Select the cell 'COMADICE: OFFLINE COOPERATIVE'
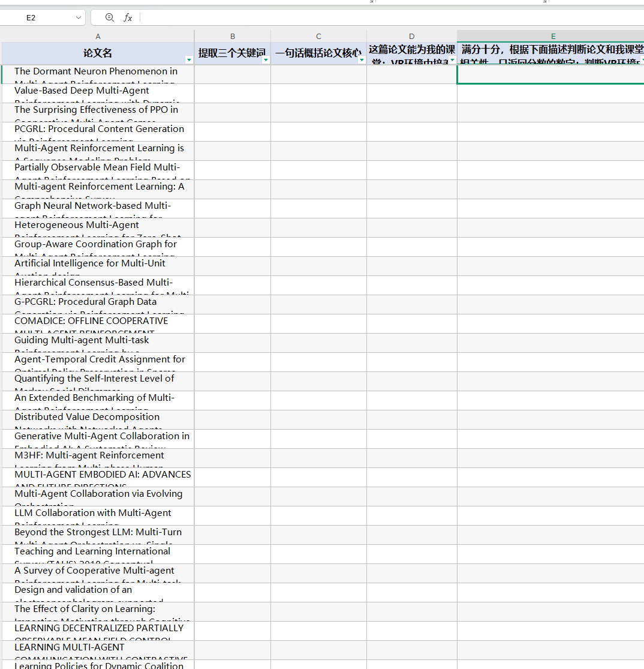The height and width of the screenshot is (669, 644). (98, 324)
